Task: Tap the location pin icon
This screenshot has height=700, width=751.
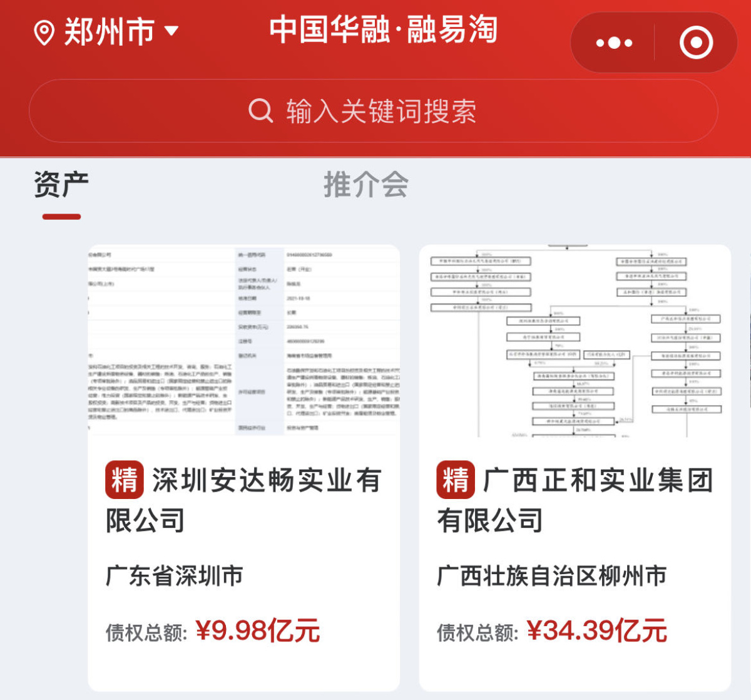Action: [44, 32]
